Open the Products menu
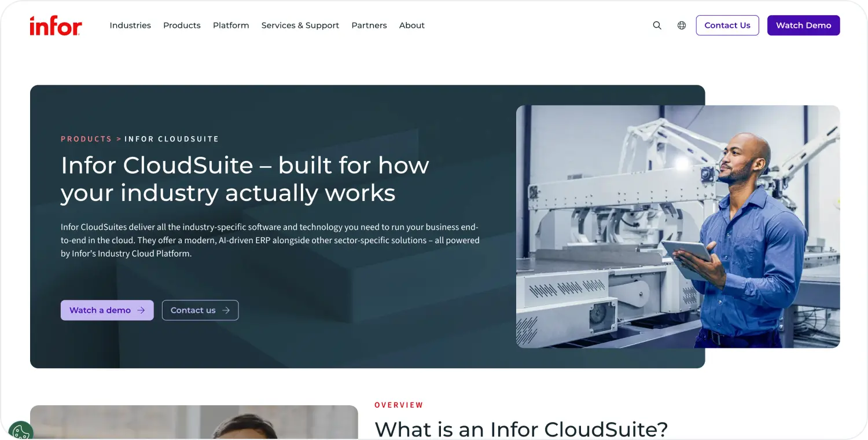868x440 pixels. click(x=182, y=25)
